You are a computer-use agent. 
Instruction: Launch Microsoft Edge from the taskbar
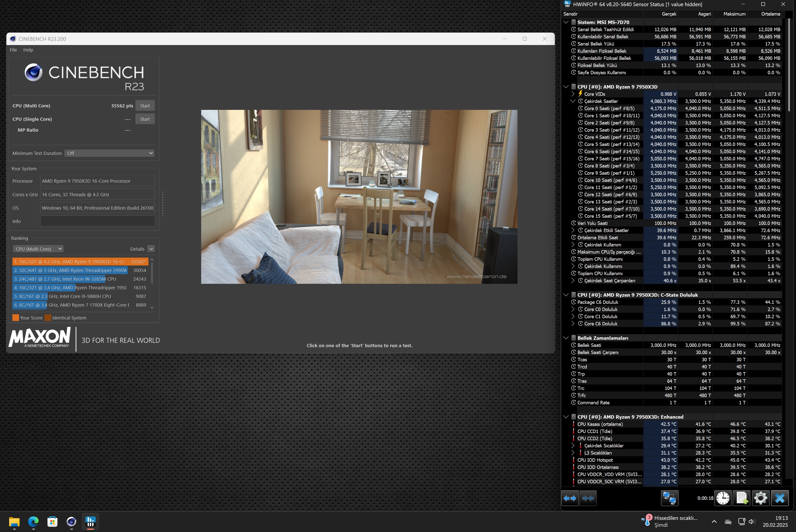33,521
